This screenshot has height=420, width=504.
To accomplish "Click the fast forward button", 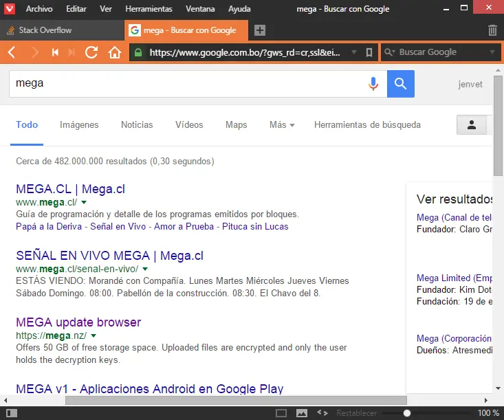I will click(x=72, y=52).
